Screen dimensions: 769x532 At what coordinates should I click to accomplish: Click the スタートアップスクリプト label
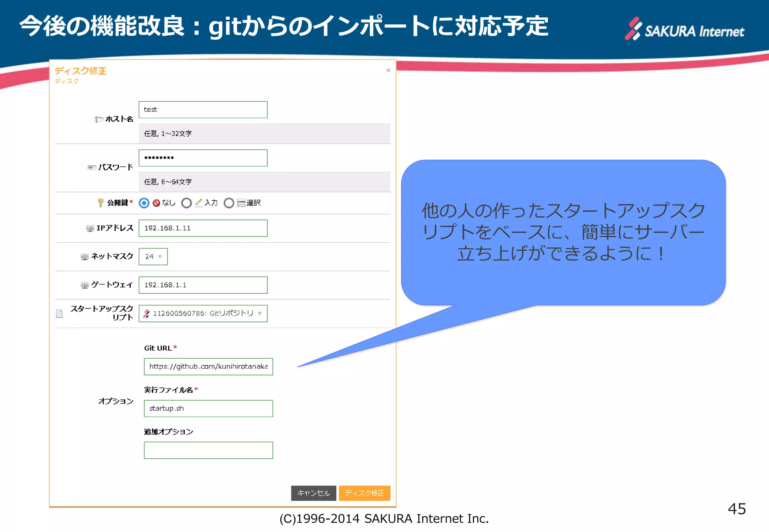coord(102,313)
